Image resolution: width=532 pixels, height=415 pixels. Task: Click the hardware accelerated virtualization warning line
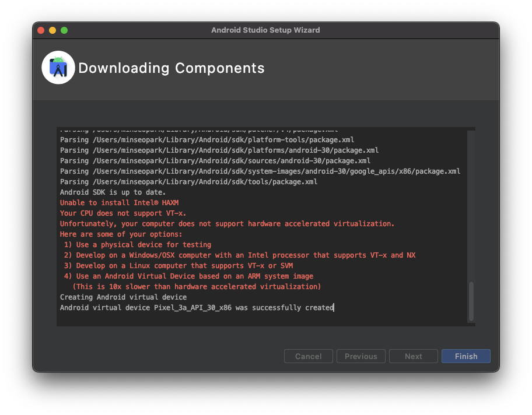(x=227, y=223)
